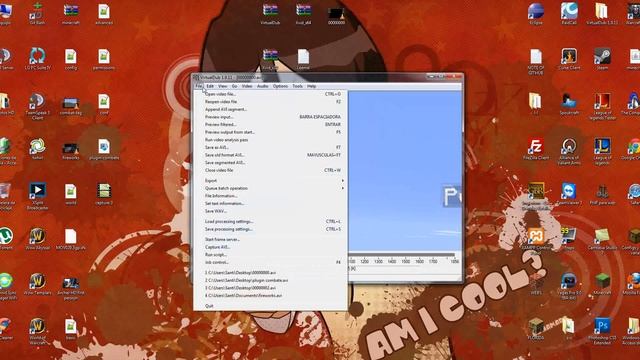Choose Save as AVI

click(x=270, y=147)
